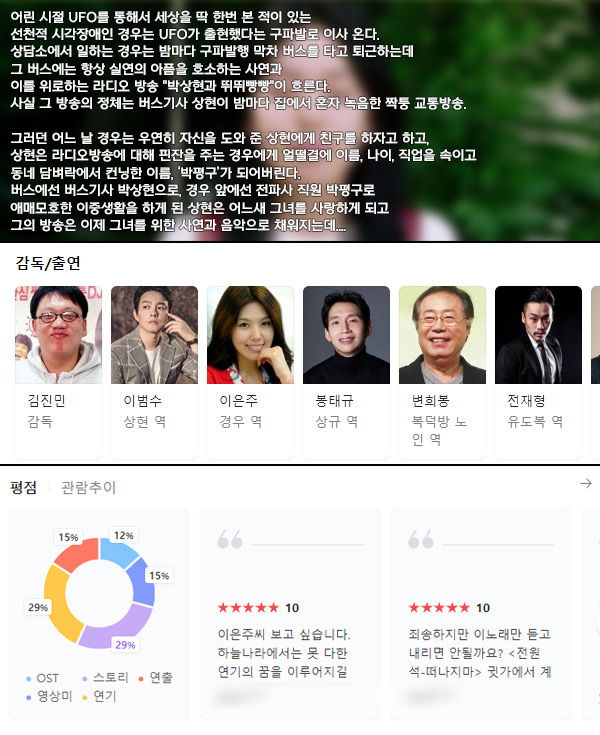Open 변희봉's profile photo
This screenshot has height=735, width=600.
(442, 335)
